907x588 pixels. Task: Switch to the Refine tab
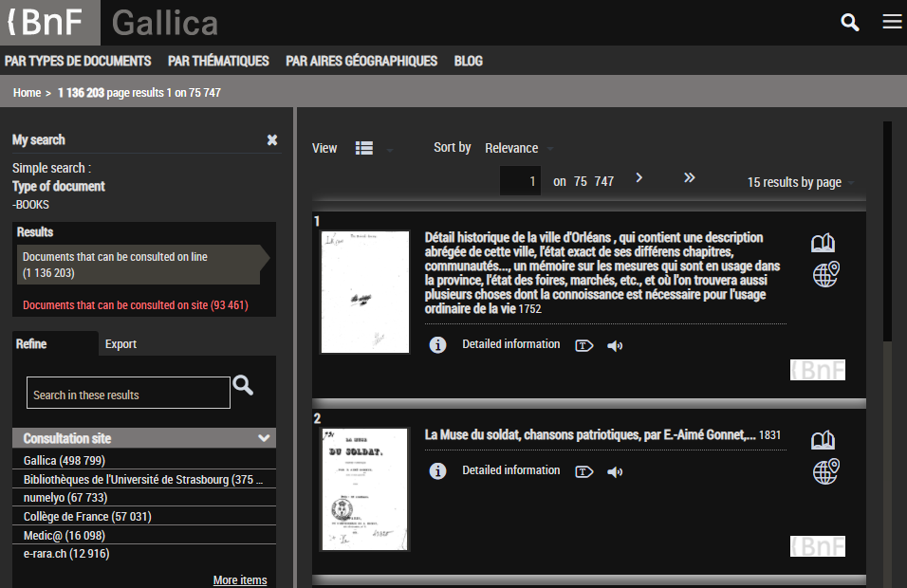coord(55,343)
